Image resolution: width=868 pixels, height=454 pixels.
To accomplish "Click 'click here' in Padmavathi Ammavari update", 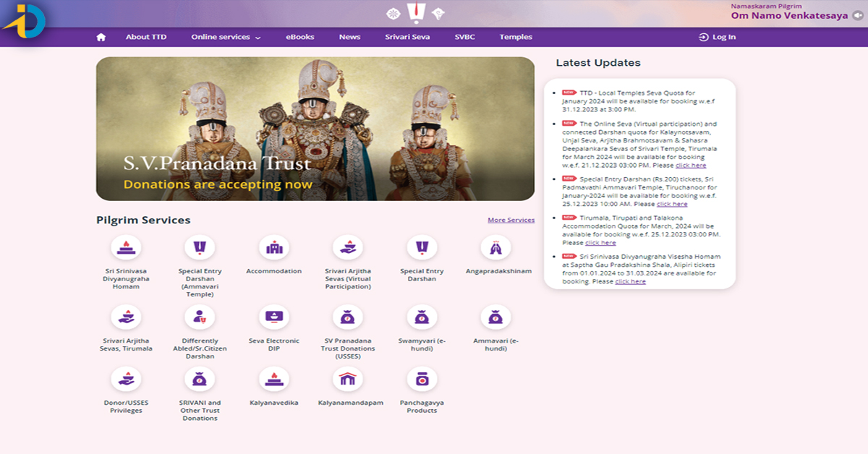I will (x=672, y=204).
